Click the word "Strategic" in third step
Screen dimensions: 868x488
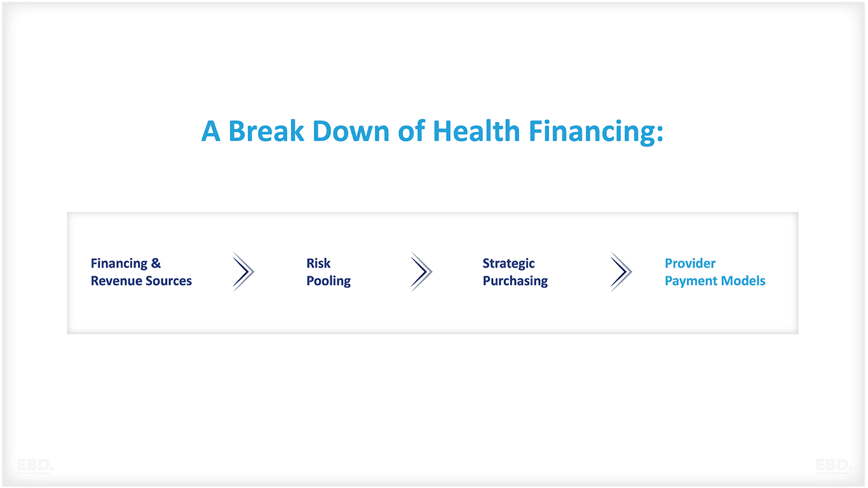point(508,263)
